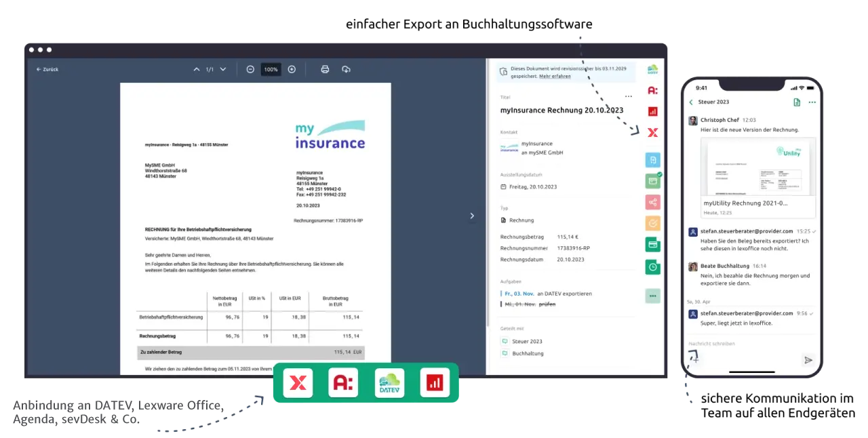Viewport: 868px width, 438px height.
Task: Tap the plus attach icon in chat
Action: [695, 360]
